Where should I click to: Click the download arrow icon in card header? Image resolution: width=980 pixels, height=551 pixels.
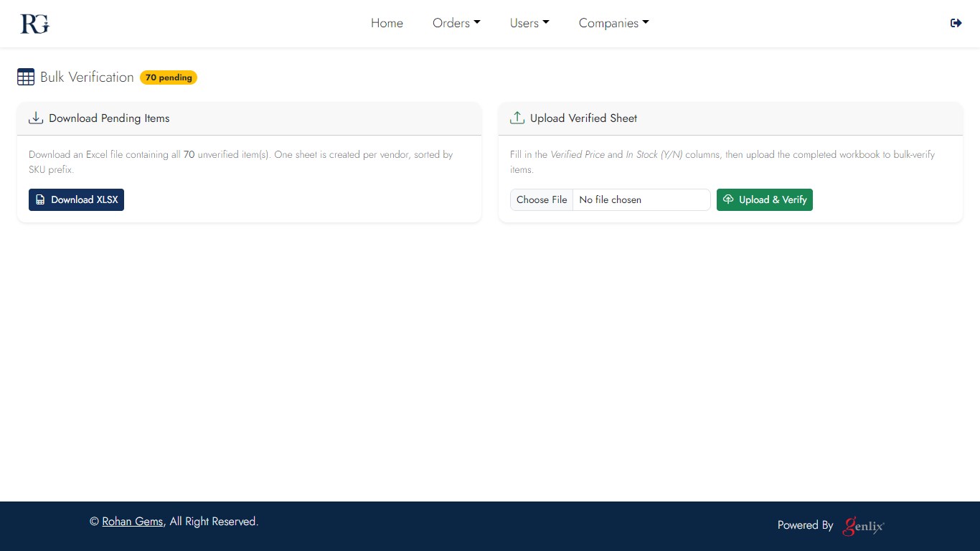tap(36, 118)
